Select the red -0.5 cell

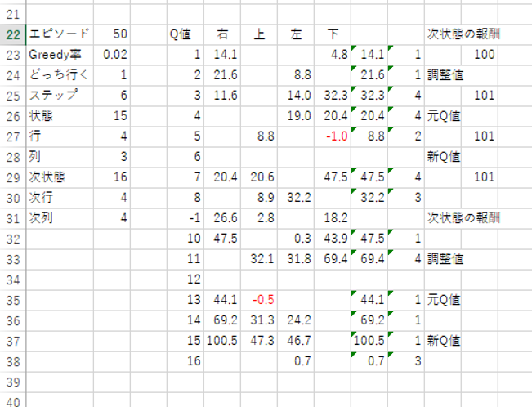click(259, 300)
